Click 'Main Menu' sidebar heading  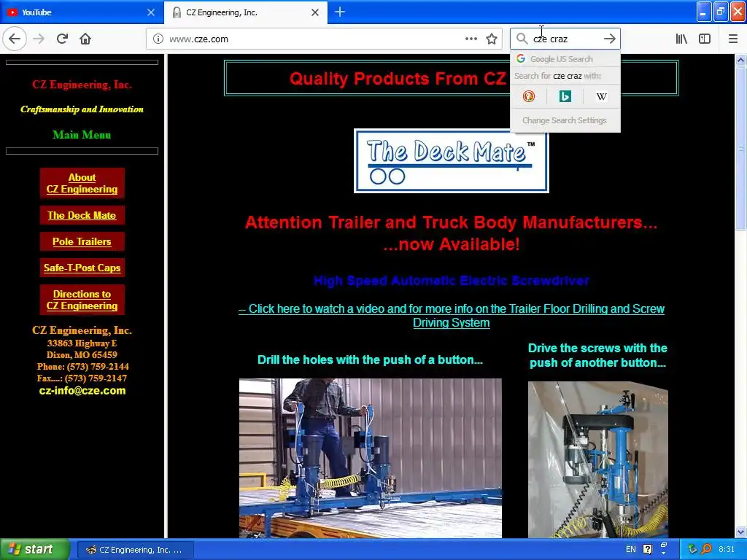click(82, 135)
